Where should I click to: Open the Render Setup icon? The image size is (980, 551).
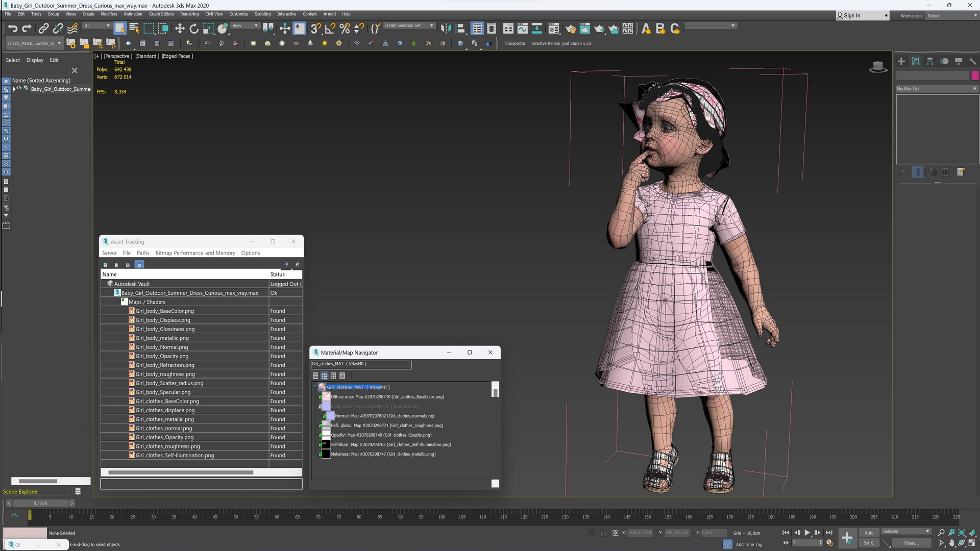[x=570, y=29]
